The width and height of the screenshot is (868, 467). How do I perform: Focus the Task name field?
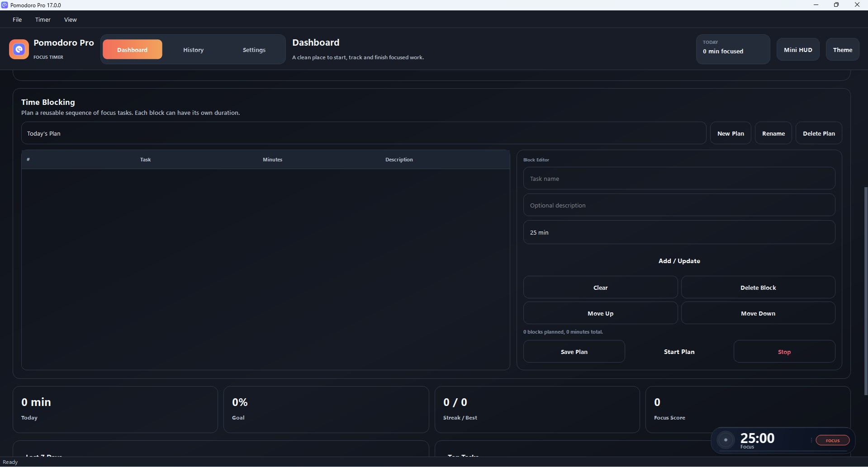click(679, 179)
